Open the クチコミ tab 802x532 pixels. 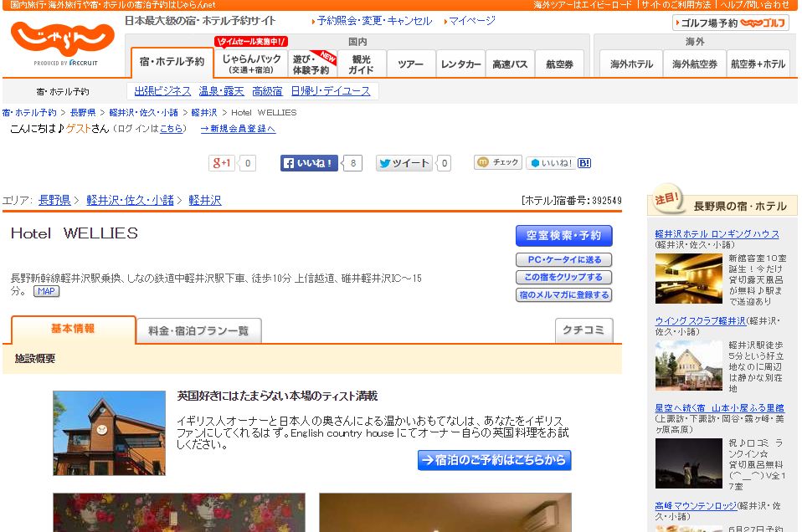tap(584, 330)
